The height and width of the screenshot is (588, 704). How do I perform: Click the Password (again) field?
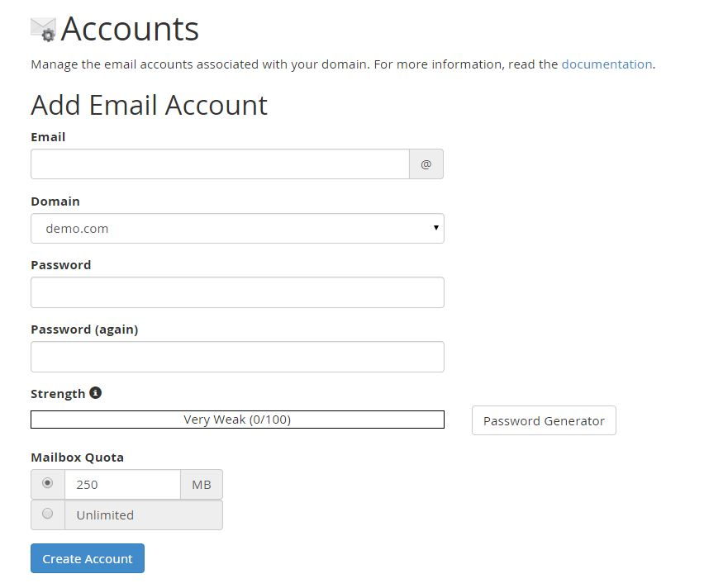click(x=237, y=356)
